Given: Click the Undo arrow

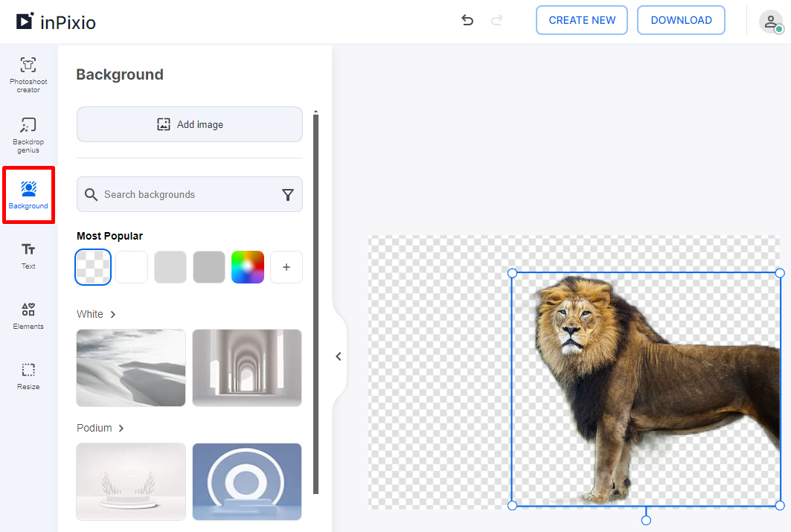Looking at the screenshot, I should pos(467,20).
